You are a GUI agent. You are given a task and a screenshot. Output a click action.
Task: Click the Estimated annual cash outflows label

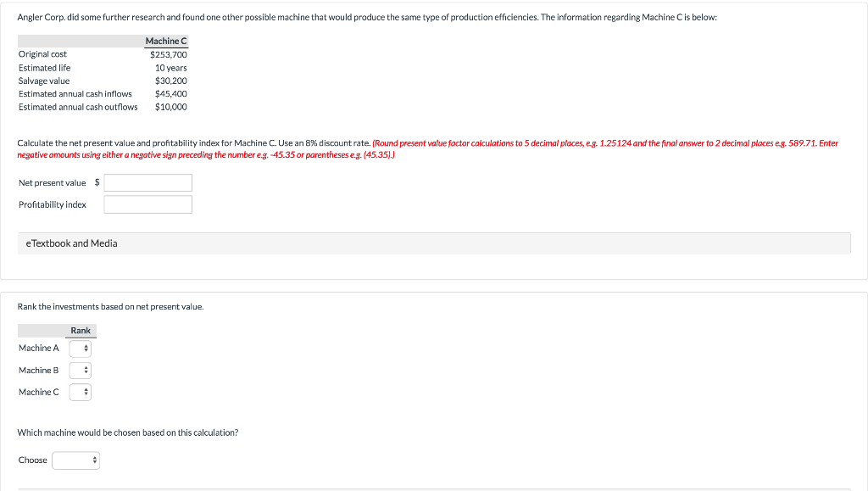click(x=78, y=107)
